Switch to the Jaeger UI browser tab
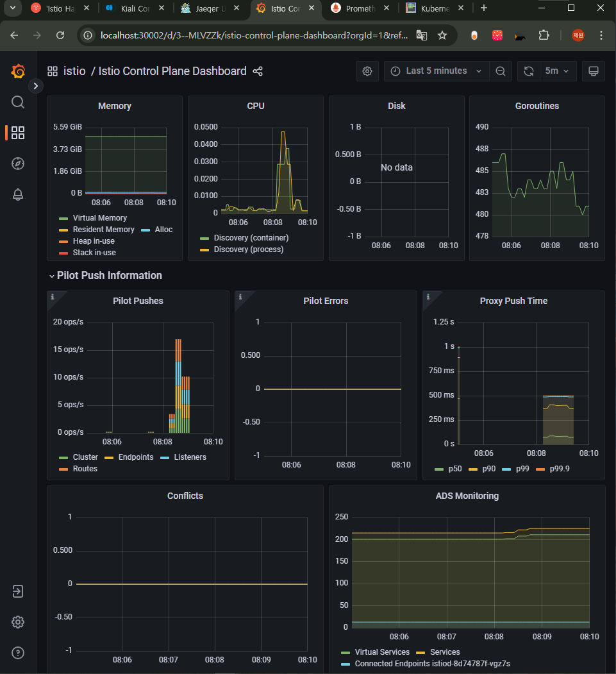Viewport: 616px width, 674px height. (x=210, y=8)
